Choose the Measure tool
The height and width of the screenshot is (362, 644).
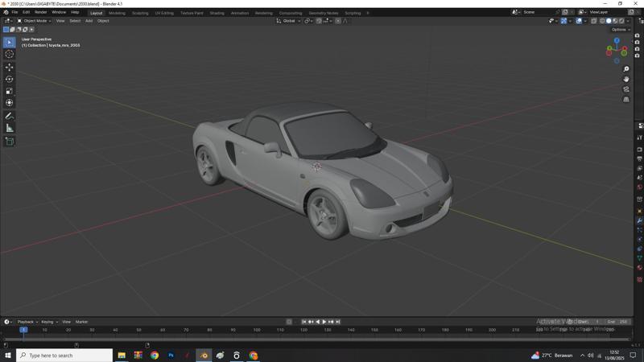click(10, 128)
